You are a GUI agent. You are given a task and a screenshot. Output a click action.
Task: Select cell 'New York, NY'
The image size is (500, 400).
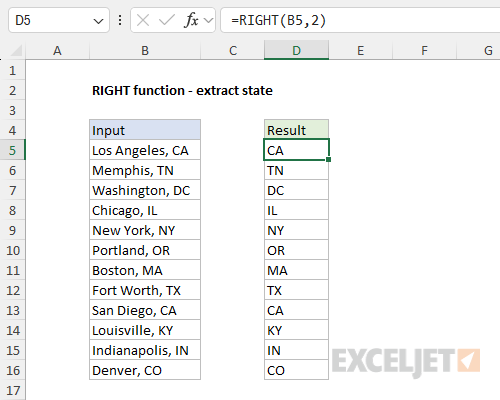point(145,230)
